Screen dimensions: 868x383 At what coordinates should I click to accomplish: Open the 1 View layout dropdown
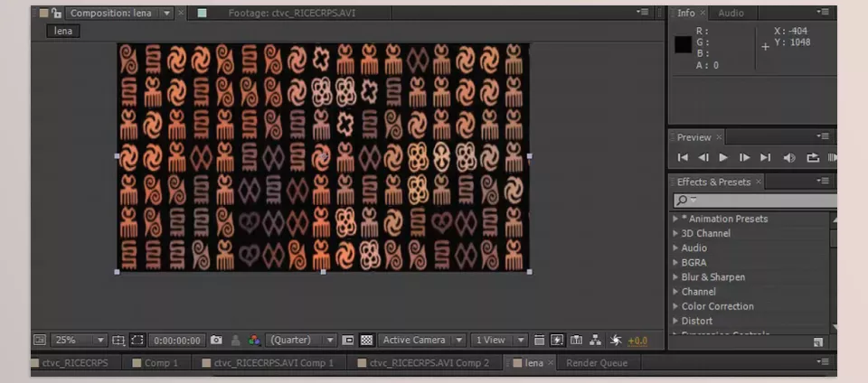click(x=499, y=341)
